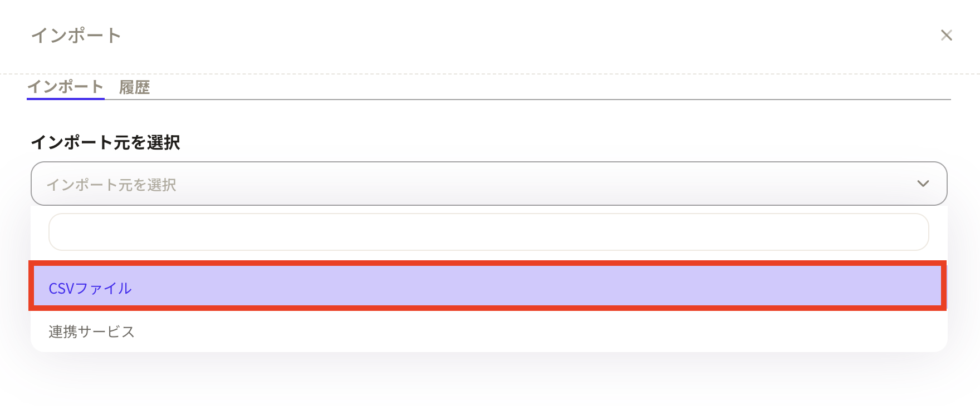Click the インポート元を選択 placeholder text
This screenshot has width=980, height=406.
click(x=111, y=185)
